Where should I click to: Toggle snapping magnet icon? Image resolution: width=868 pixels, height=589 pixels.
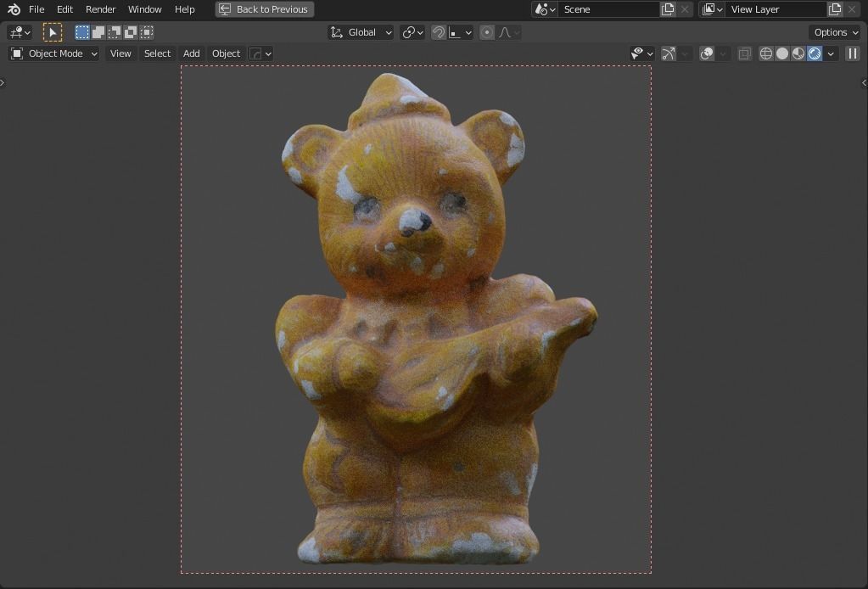pos(438,32)
